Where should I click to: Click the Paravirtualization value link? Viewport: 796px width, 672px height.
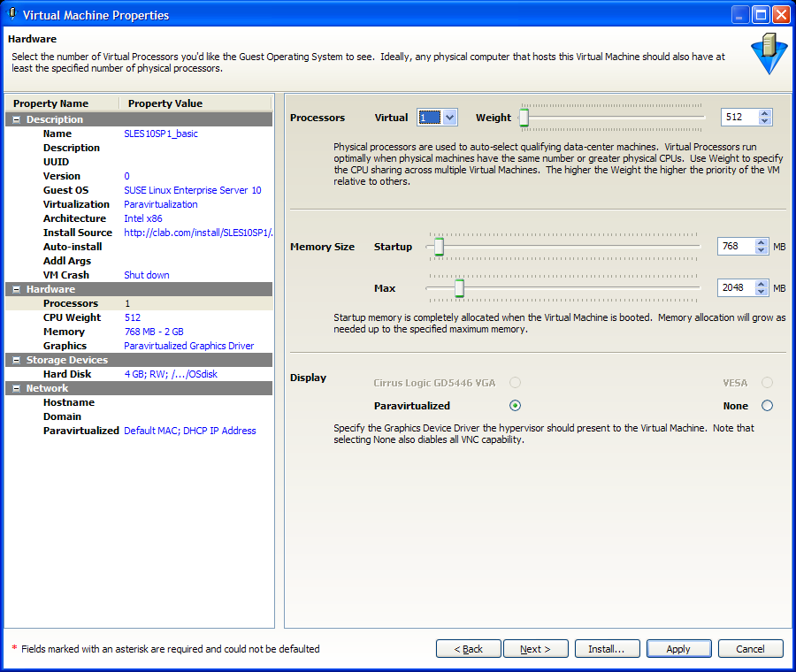click(x=161, y=203)
